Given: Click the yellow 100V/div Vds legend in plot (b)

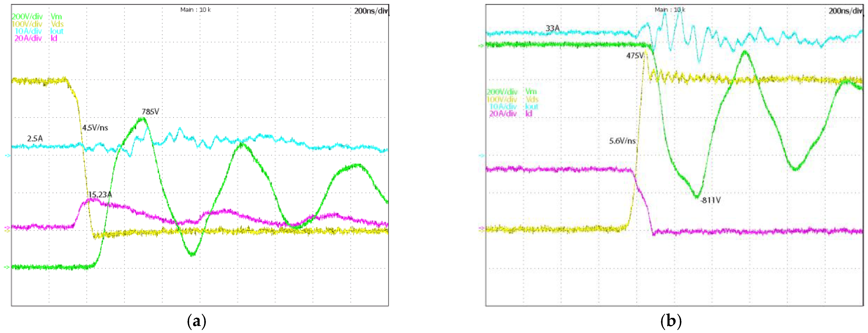Looking at the screenshot, I should point(512,99).
